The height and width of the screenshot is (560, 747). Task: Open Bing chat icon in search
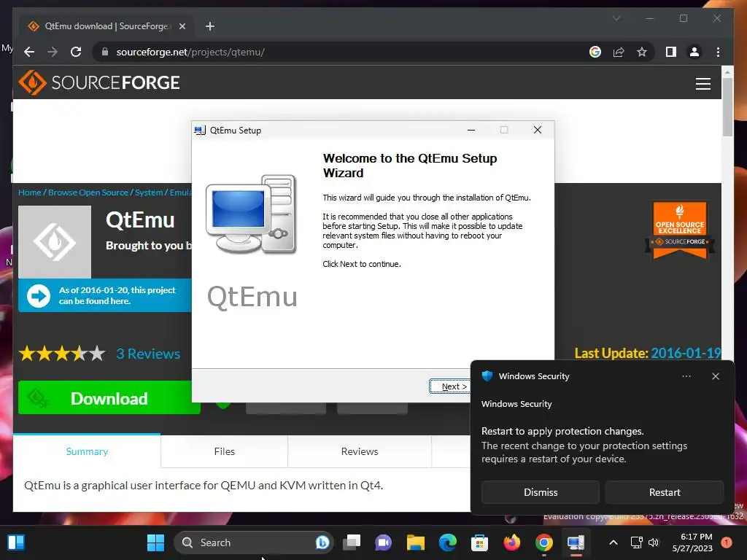(322, 542)
